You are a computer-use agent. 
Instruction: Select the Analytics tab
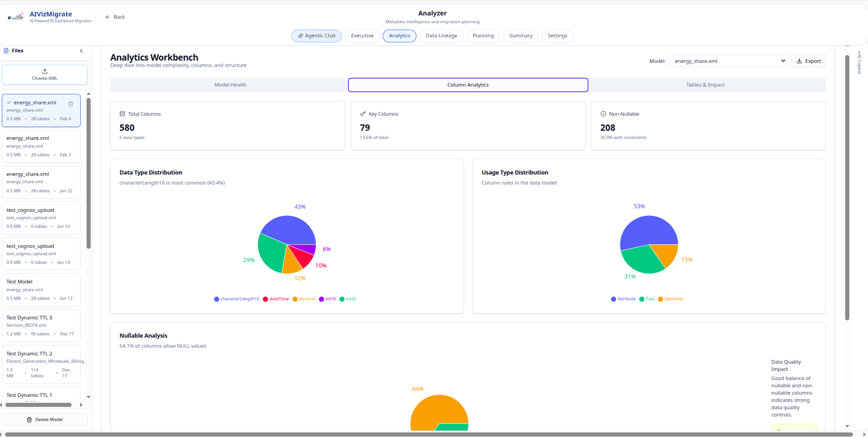[x=400, y=36]
